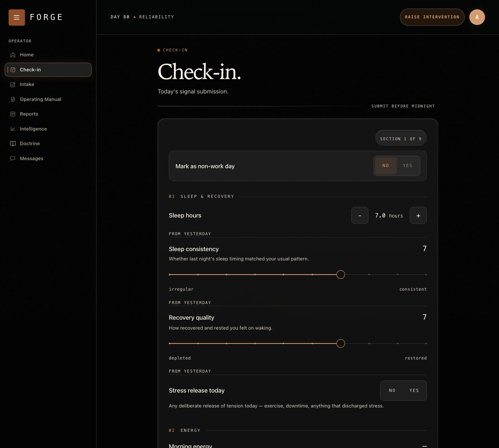Screen dimensions: 499x448
Task: Choose NO for Stress release today
Action: click(392, 391)
